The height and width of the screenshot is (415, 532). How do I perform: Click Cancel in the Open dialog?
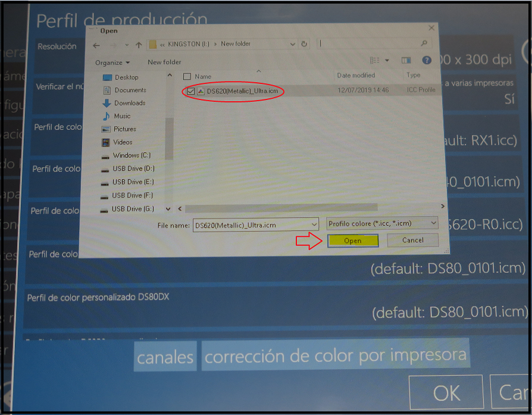coord(412,241)
